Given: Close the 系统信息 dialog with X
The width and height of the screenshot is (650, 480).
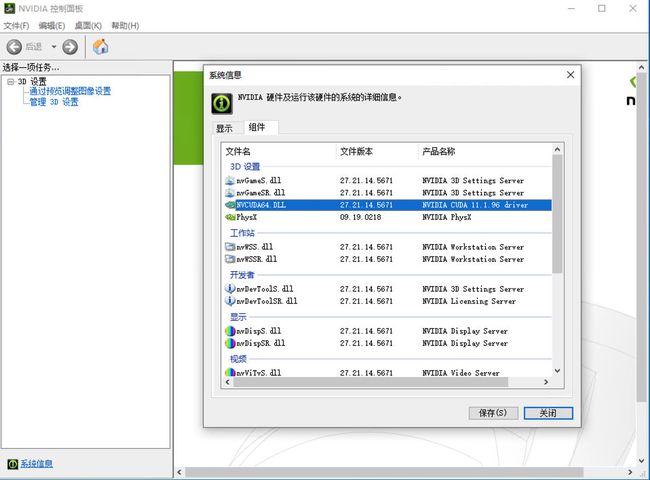Looking at the screenshot, I should pos(570,75).
